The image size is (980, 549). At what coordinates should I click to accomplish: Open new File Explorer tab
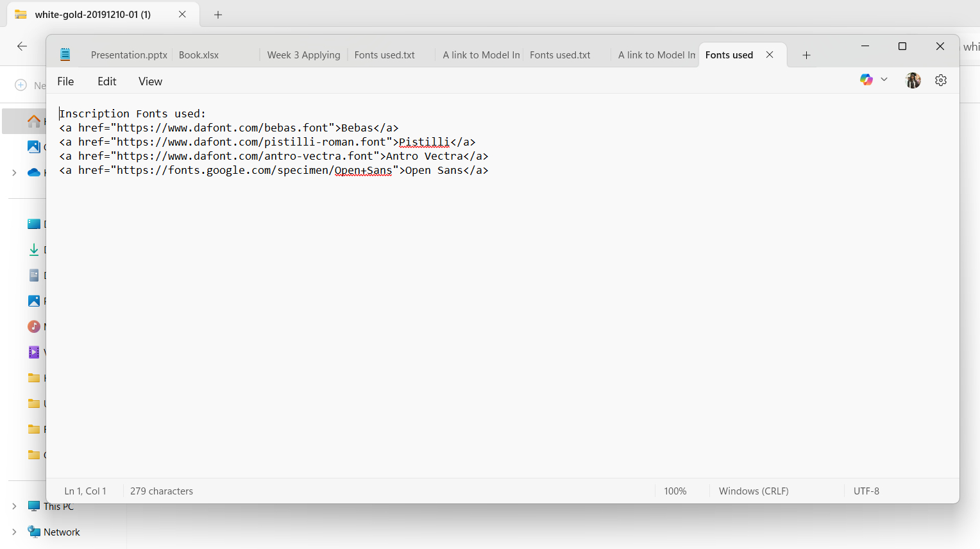218,15
